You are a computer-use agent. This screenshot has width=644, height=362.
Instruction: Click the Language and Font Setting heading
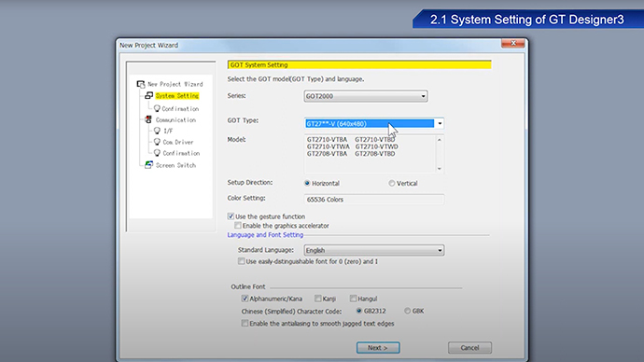(265, 235)
